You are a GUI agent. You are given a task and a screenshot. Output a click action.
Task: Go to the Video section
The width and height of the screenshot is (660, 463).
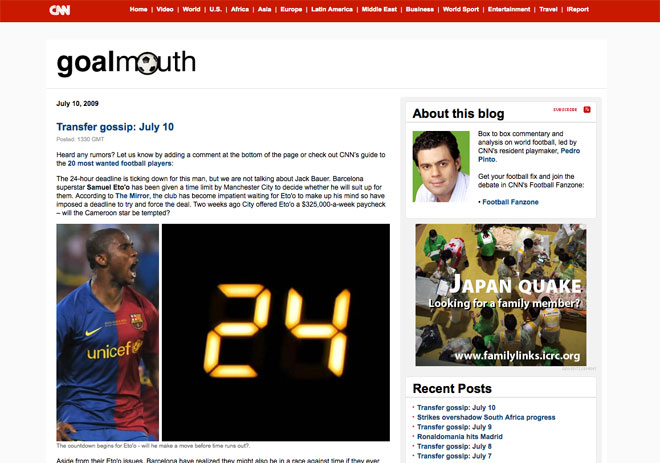[165, 9]
